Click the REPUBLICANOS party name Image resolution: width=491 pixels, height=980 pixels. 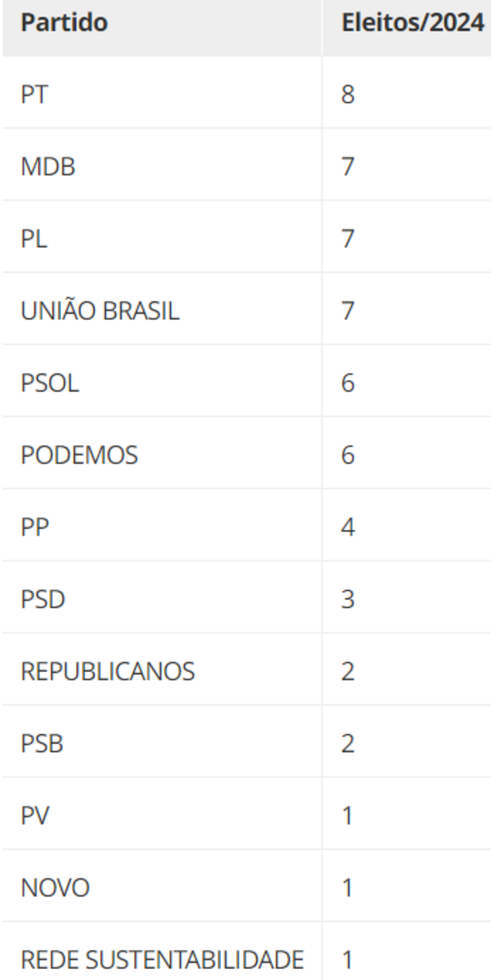coord(108,672)
